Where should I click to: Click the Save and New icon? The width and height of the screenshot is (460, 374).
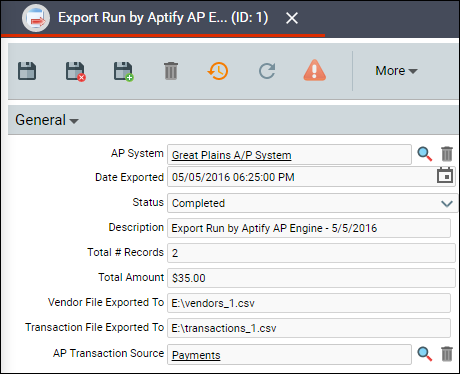tap(124, 71)
